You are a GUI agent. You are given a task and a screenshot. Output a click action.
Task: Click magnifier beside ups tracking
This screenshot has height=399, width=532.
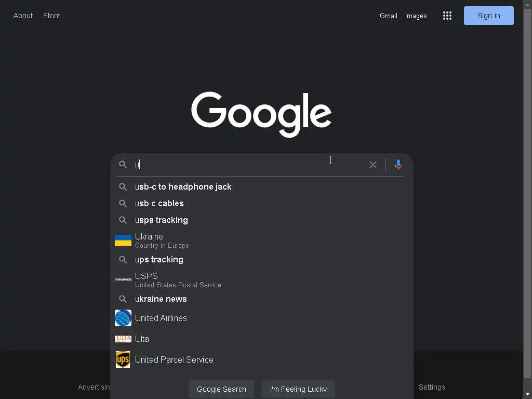tap(123, 260)
